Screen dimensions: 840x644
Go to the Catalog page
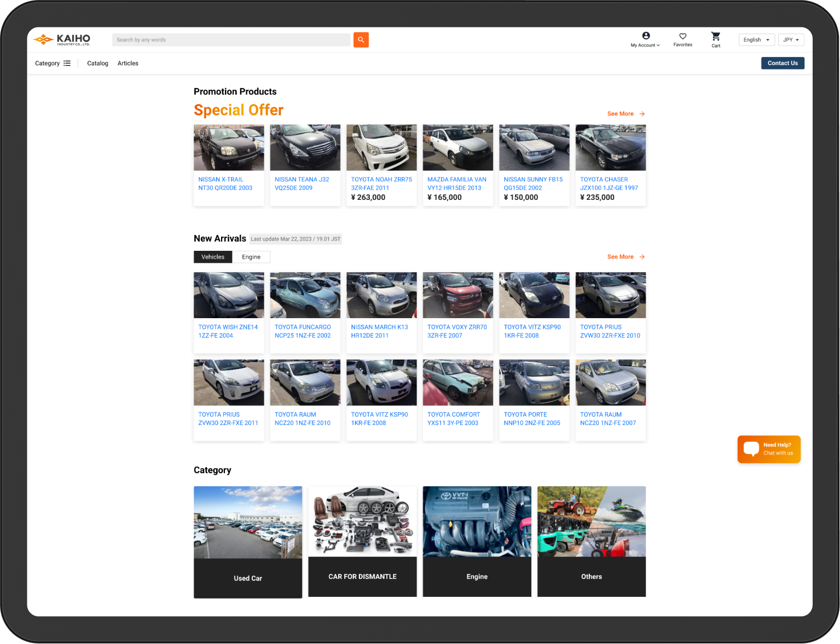(98, 64)
